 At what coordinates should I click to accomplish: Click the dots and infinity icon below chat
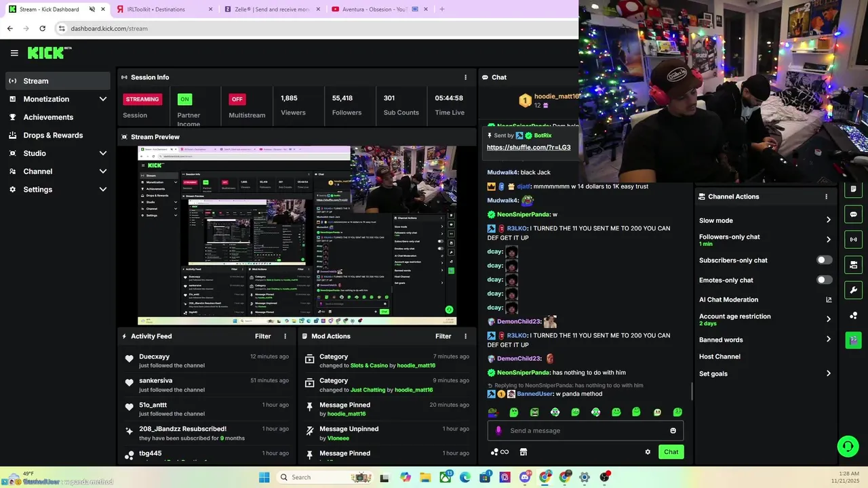pos(499,452)
